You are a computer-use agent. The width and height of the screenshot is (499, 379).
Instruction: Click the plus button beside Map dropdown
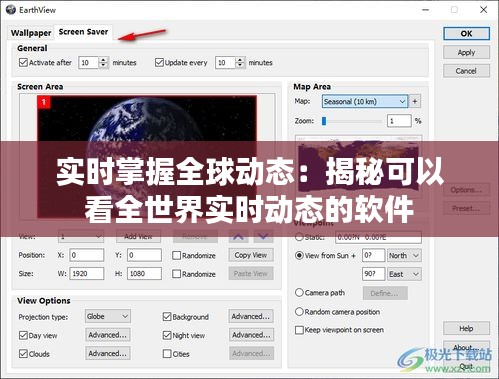[x=415, y=101]
